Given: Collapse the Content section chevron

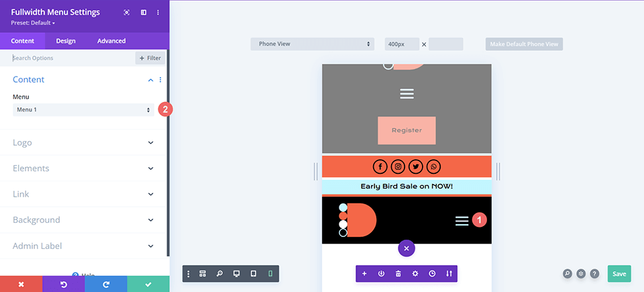Looking at the screenshot, I should coord(151,80).
